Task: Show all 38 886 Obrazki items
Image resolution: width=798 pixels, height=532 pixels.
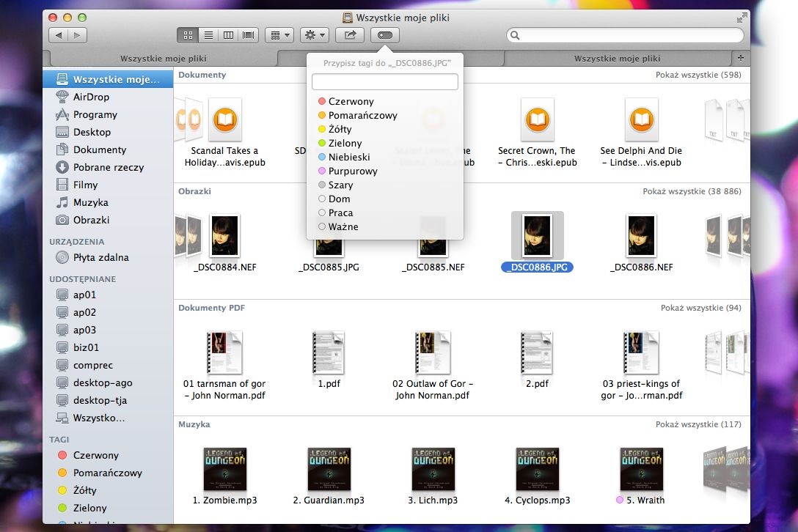Action: (692, 191)
